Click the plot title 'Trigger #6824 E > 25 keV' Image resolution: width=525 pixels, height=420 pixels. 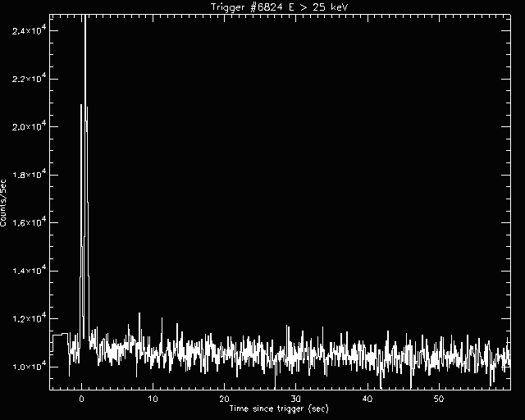280,7
